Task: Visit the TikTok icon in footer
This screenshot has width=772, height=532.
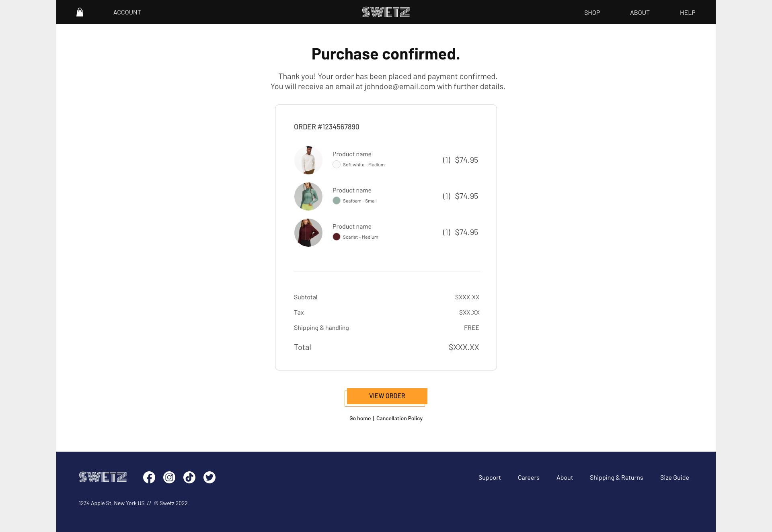Action: point(189,477)
